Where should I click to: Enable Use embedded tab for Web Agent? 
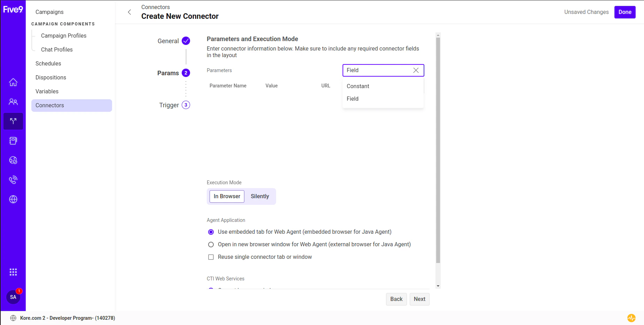coord(211,232)
